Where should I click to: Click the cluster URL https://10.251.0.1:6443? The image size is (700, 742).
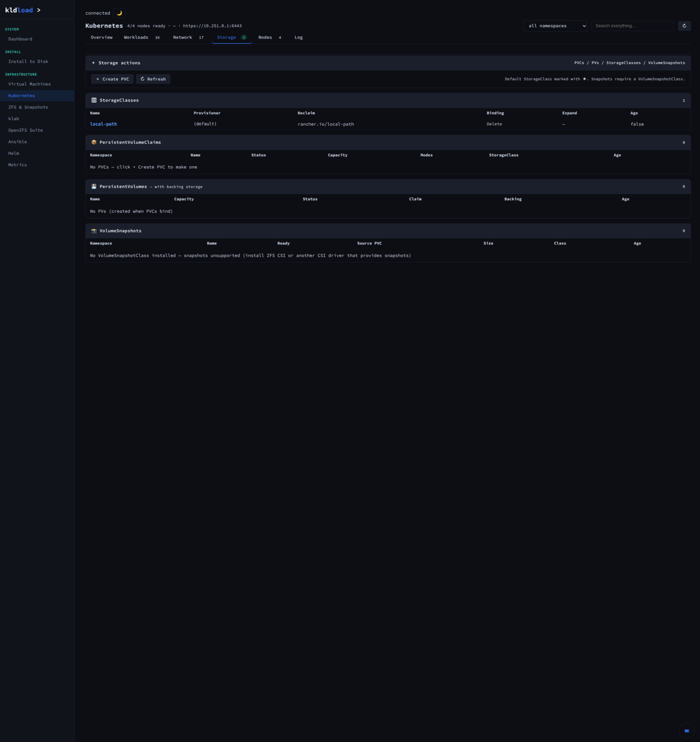tap(212, 26)
